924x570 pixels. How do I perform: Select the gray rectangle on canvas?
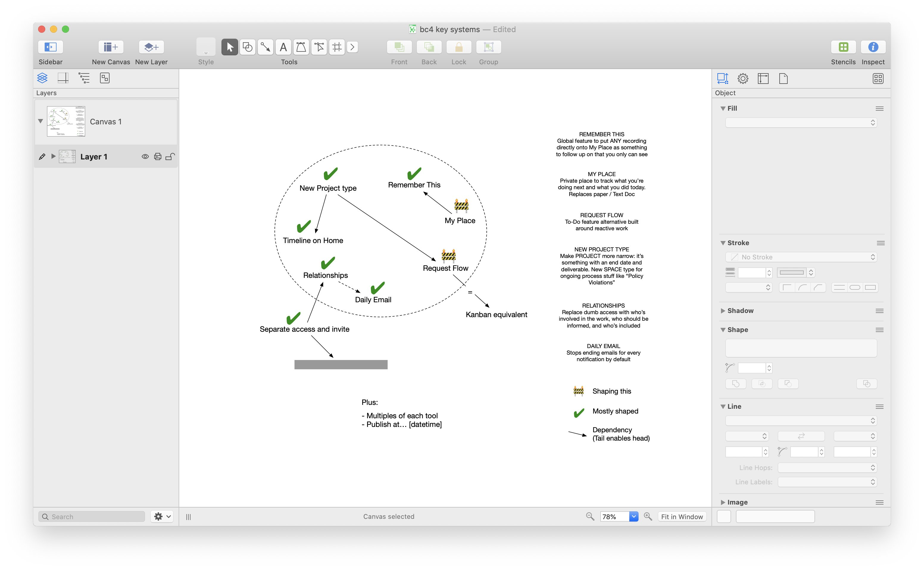(x=341, y=364)
